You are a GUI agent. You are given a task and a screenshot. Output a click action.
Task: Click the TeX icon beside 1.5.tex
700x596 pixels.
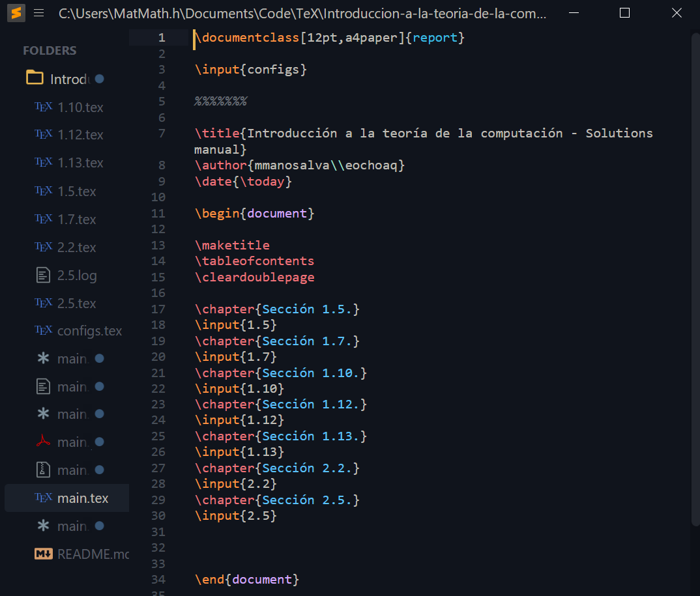point(43,191)
